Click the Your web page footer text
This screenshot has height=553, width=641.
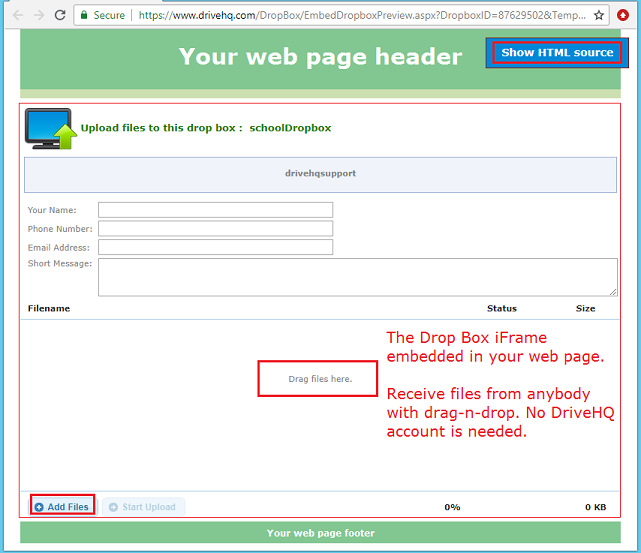pos(320,533)
